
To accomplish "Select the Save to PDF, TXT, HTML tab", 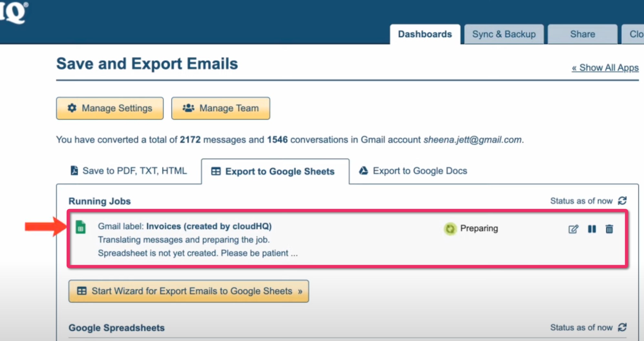I will pyautogui.click(x=129, y=171).
